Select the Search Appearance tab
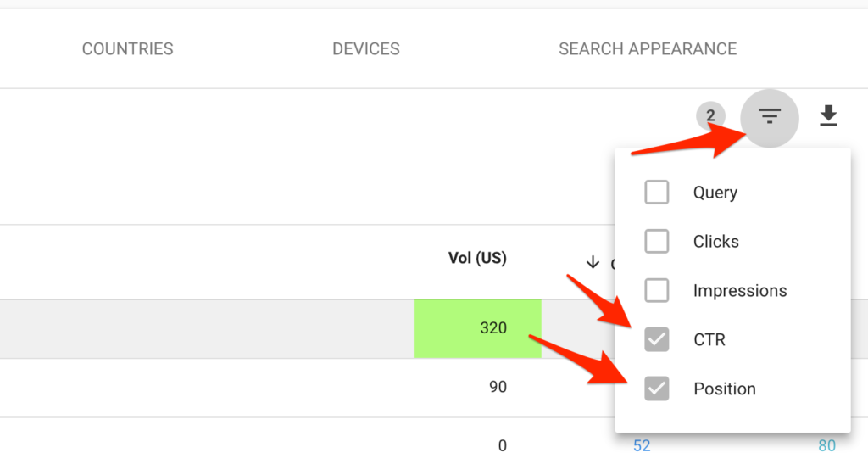 pyautogui.click(x=648, y=48)
